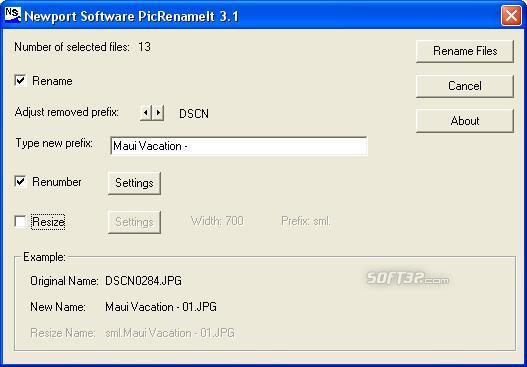The height and width of the screenshot is (367, 527).
Task: Open the About dialog
Action: click(x=465, y=121)
